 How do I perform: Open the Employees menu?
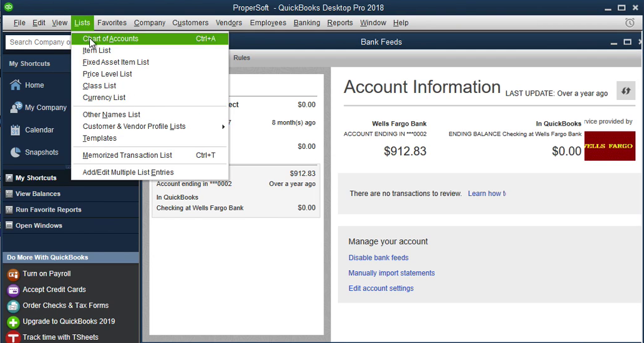tap(268, 23)
